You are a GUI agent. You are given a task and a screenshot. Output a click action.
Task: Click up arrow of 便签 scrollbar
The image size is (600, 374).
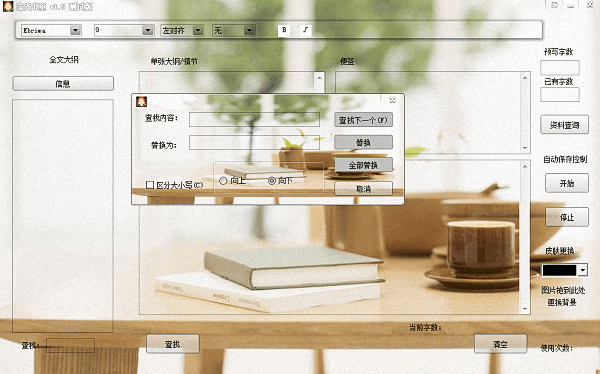525,78
